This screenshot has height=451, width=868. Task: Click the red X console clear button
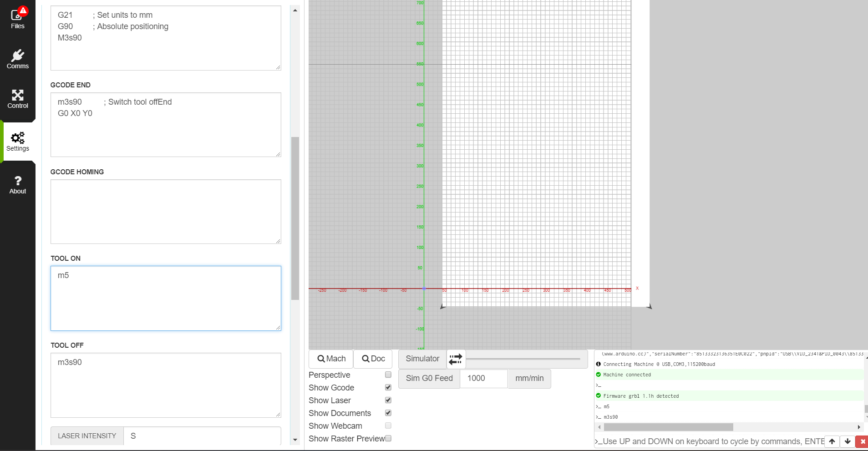click(862, 441)
